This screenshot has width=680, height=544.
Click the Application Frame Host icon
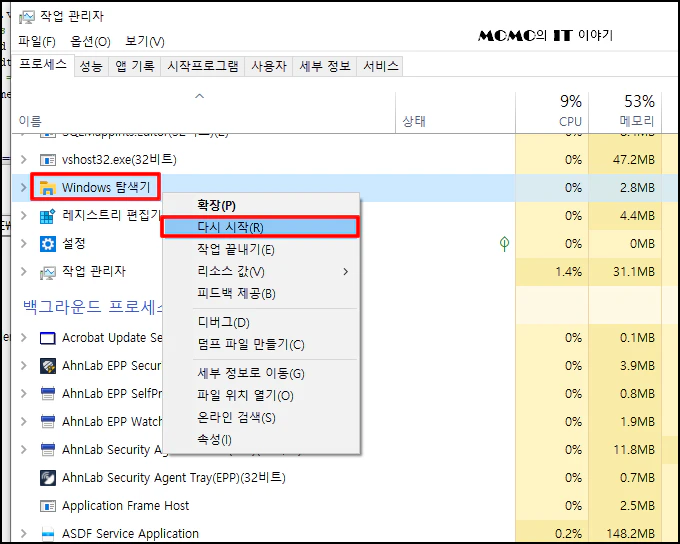pyautogui.click(x=48, y=506)
